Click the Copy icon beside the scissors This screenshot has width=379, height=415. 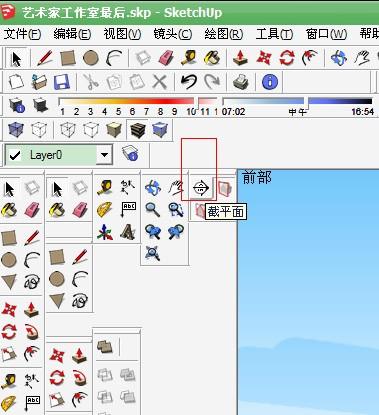point(114,82)
